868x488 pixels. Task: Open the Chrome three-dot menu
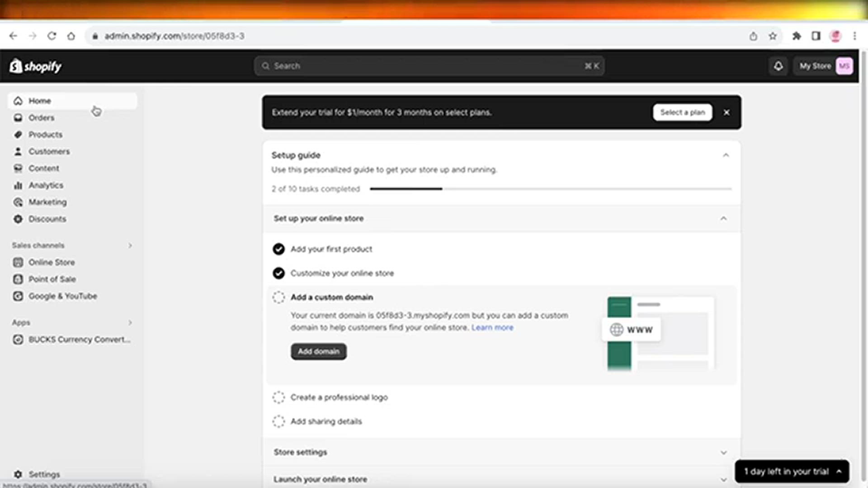click(x=854, y=36)
